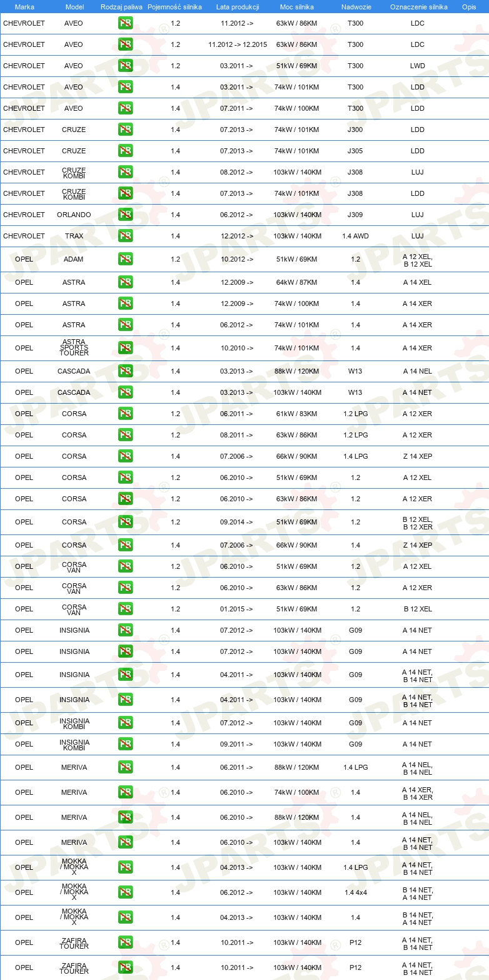Click the 06.2011 -> date in Meriva row
This screenshot has height=980, width=489.
[237, 767]
